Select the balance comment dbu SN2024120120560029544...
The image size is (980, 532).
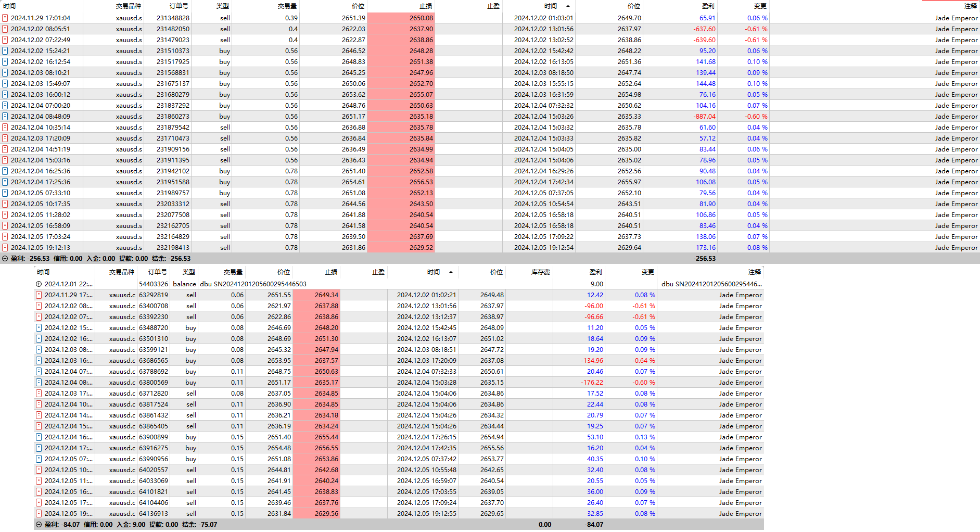(711, 284)
